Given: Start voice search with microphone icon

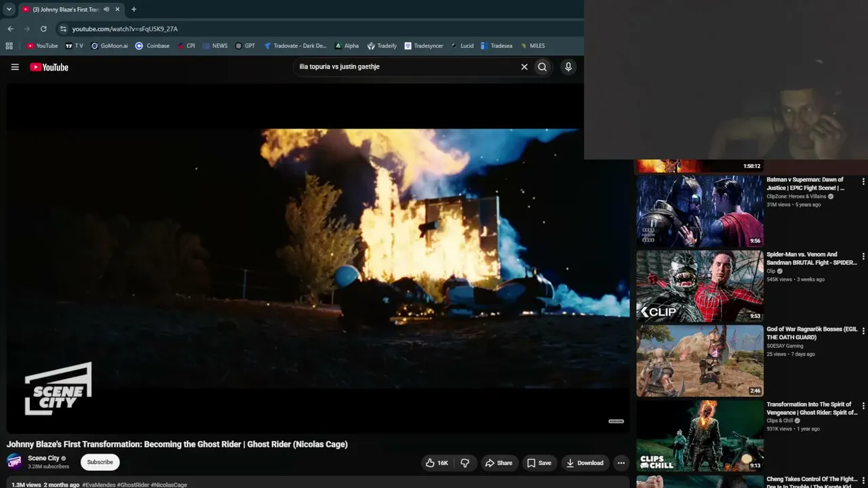Looking at the screenshot, I should click(x=568, y=67).
